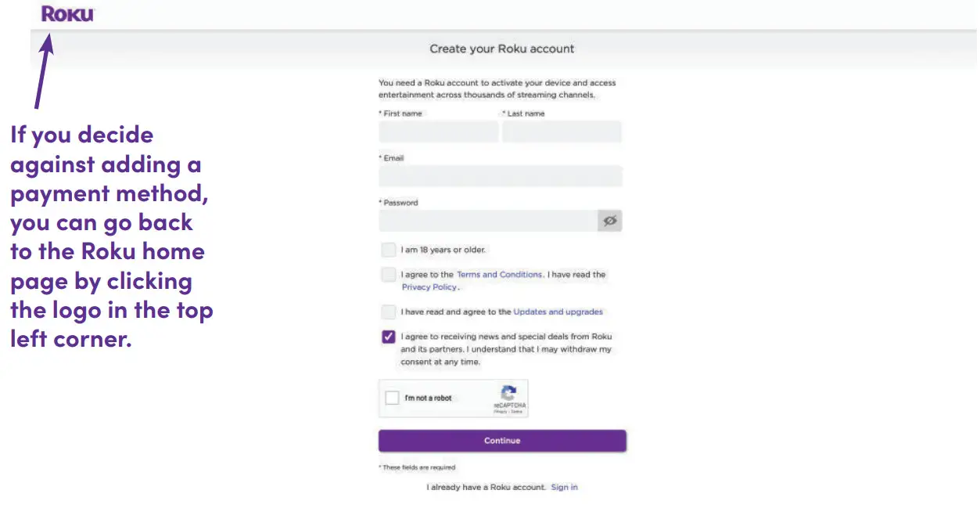Check the Updates and upgrades agreement box
Viewport: 980px width, 519px height.
click(389, 312)
